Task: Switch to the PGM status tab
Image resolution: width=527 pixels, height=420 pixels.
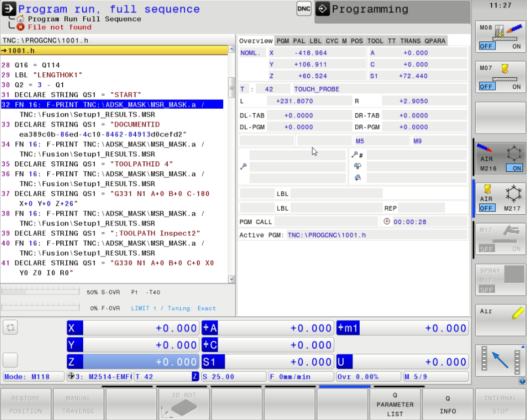Action: pyautogui.click(x=282, y=41)
